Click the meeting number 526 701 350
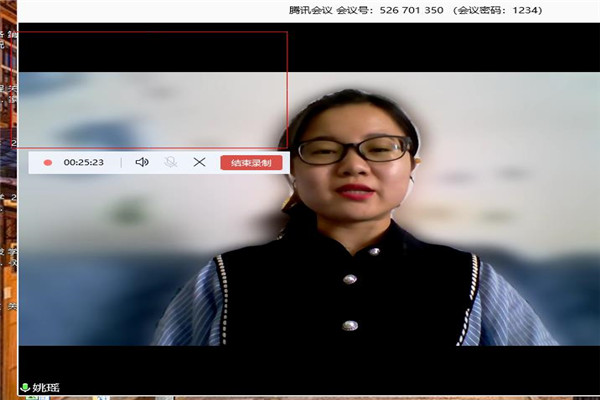This screenshot has width=600, height=400. coord(412,10)
